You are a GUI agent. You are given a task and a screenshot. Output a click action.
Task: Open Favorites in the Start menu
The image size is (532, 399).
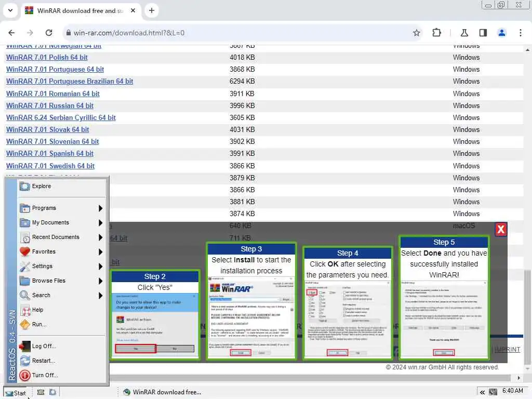pos(62,252)
